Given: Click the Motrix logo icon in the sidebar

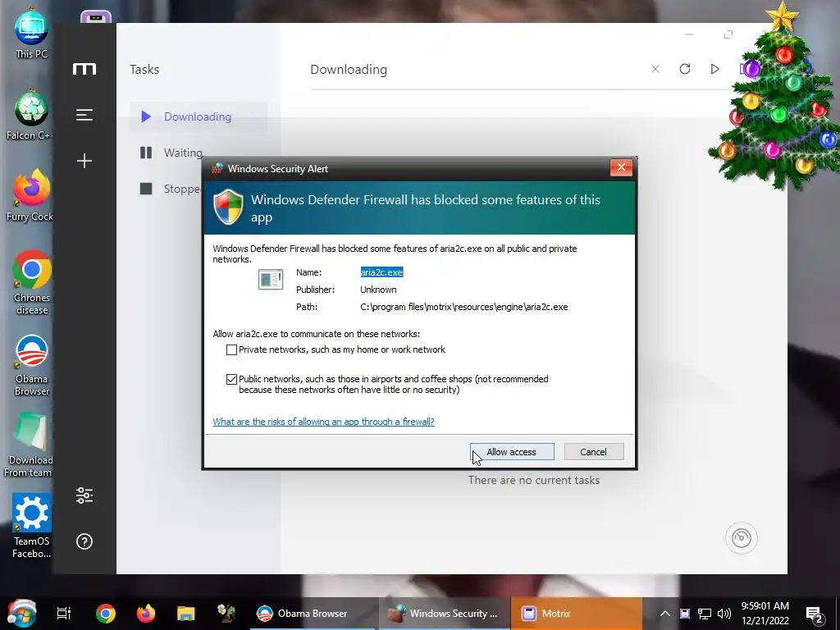Looking at the screenshot, I should pos(84,69).
